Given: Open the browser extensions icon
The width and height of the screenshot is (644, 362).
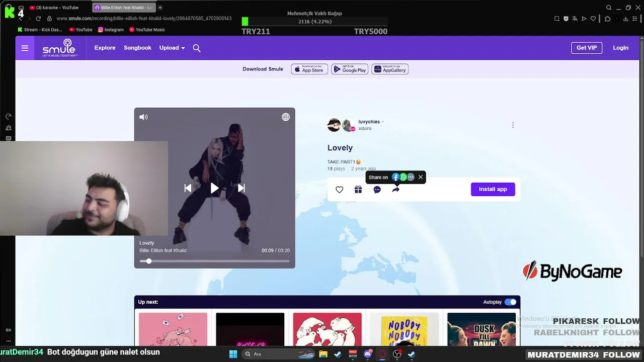Looking at the screenshot, I should point(607,19).
